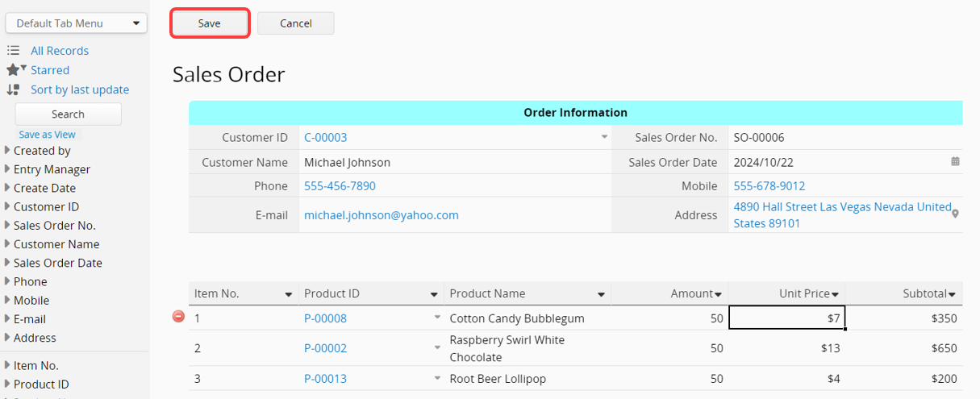
Task: Expand the Created by filter
Action: 8,151
